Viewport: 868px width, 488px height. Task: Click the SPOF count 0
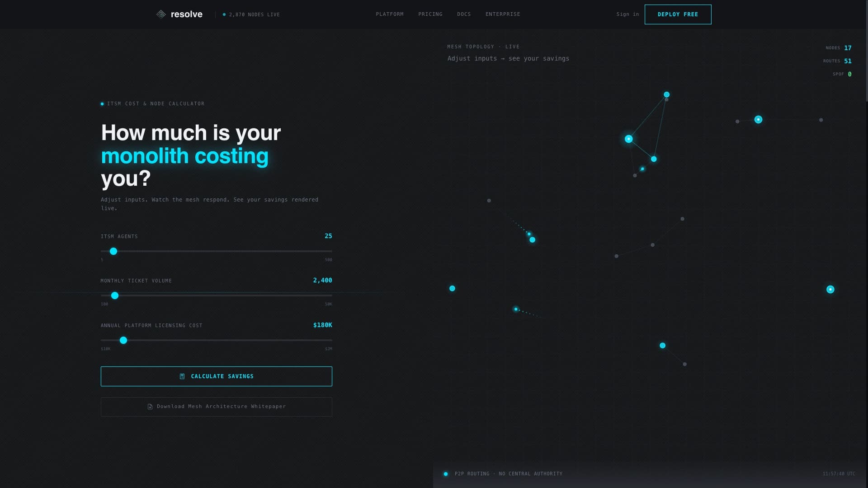pyautogui.click(x=849, y=74)
